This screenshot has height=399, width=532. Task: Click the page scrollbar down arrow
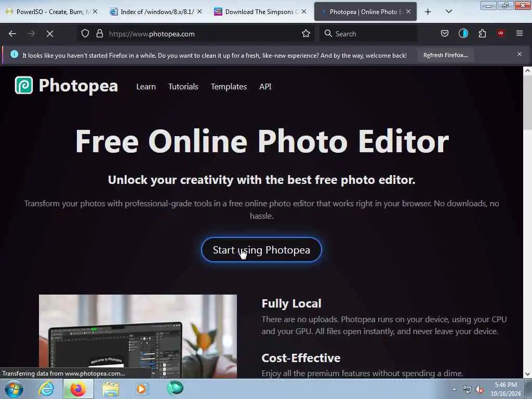[x=527, y=374]
